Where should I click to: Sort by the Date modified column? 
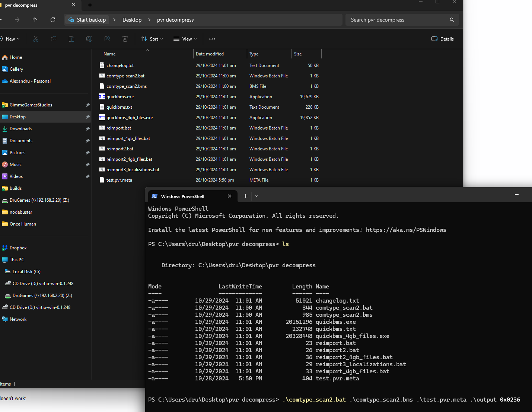click(x=220, y=54)
